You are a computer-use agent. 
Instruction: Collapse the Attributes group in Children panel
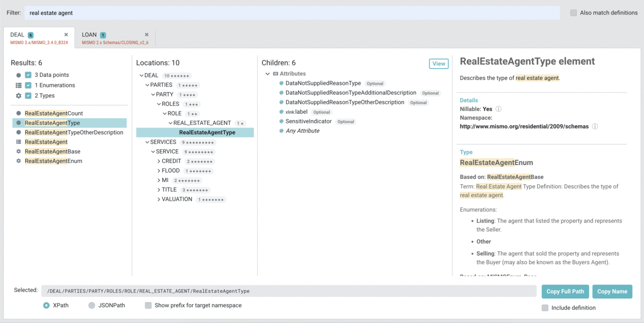(268, 74)
